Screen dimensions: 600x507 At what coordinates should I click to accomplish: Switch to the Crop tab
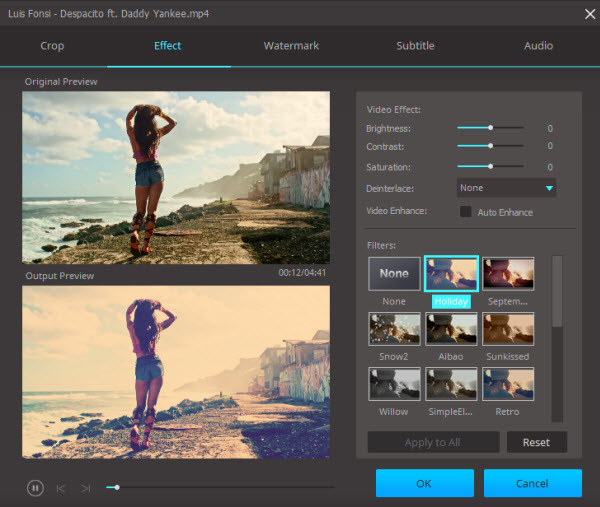point(52,46)
